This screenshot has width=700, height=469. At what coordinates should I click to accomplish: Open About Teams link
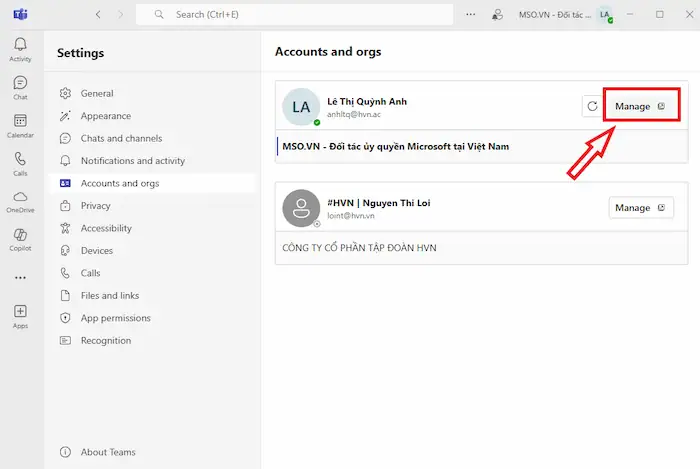pyautogui.click(x=108, y=452)
